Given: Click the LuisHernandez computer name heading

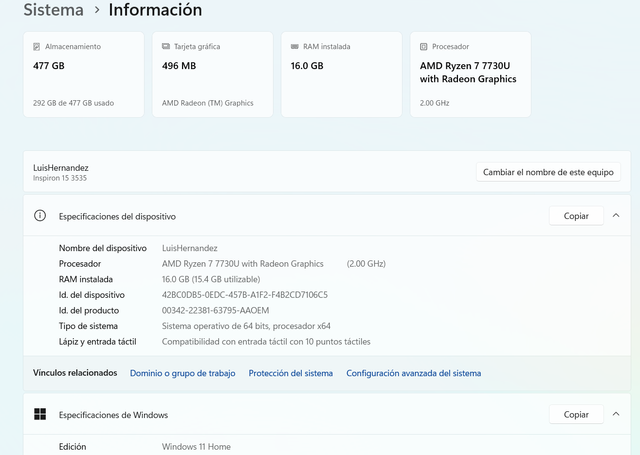Looking at the screenshot, I should 60,168.
